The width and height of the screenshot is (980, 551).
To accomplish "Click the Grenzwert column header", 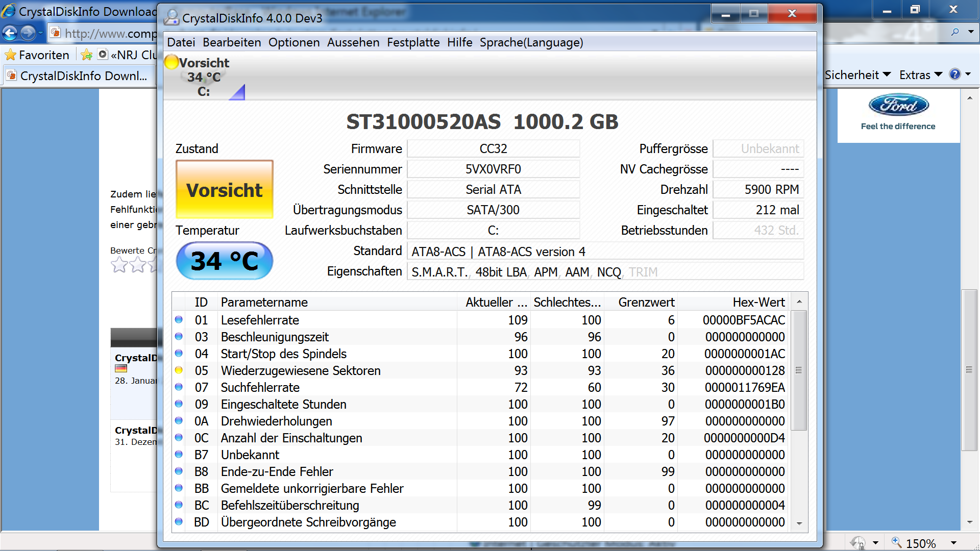I will (641, 303).
